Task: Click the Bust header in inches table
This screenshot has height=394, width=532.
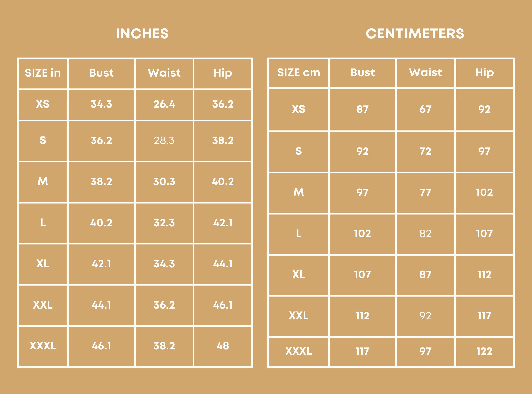Action: click(101, 73)
